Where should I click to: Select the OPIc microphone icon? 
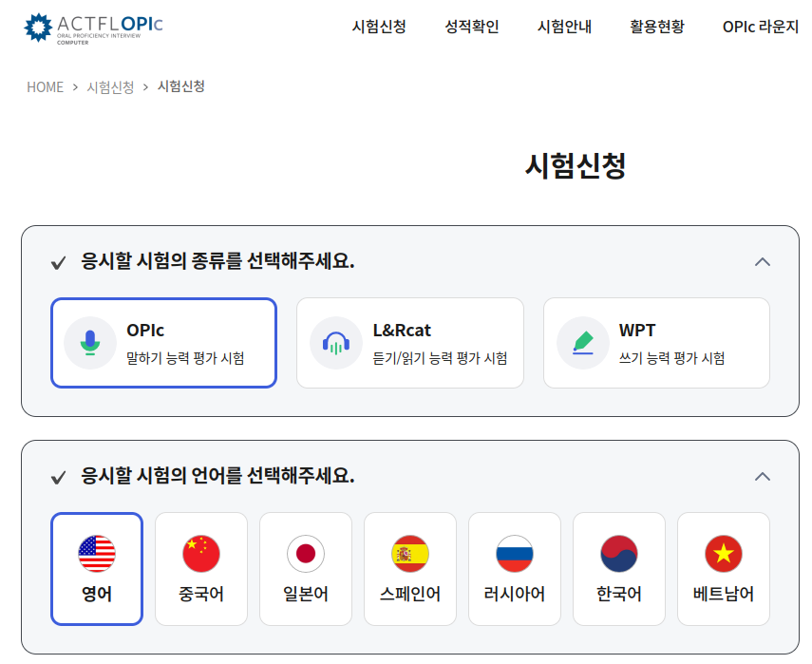tap(90, 340)
